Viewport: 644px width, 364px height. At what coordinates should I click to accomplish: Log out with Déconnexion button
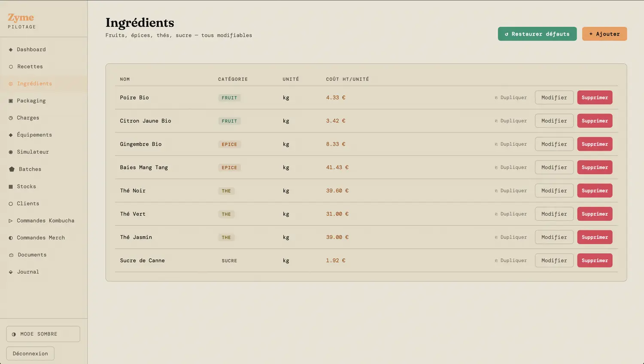30,353
